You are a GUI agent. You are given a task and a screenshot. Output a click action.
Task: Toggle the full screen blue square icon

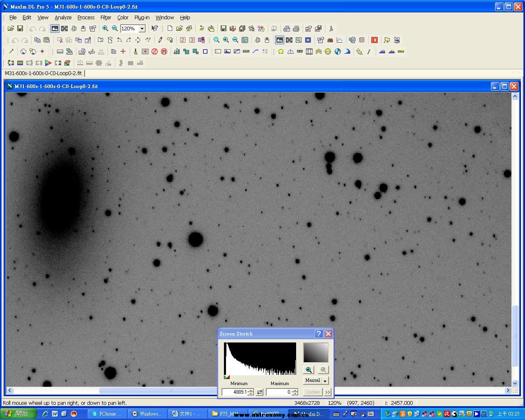pos(308,40)
